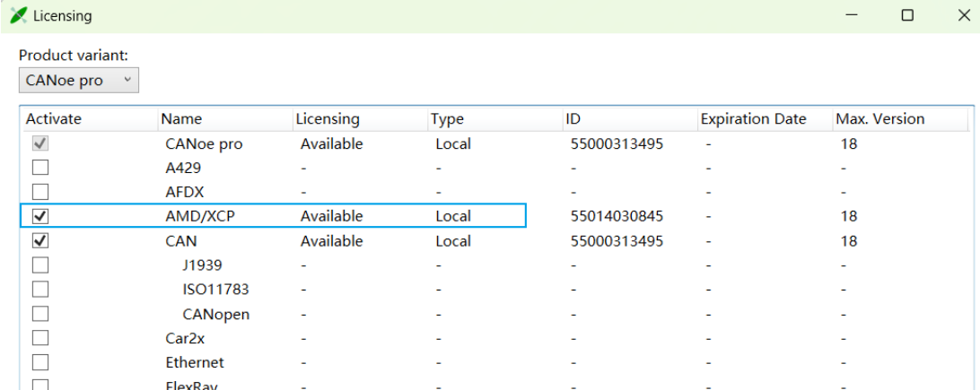980x390 pixels.
Task: Select the AFDX name cell
Action: 184,193
